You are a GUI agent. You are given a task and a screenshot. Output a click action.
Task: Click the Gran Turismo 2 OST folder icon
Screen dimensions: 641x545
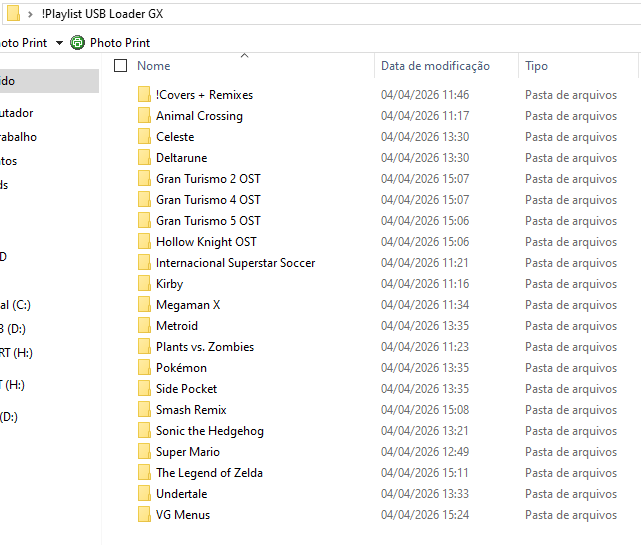click(x=144, y=178)
